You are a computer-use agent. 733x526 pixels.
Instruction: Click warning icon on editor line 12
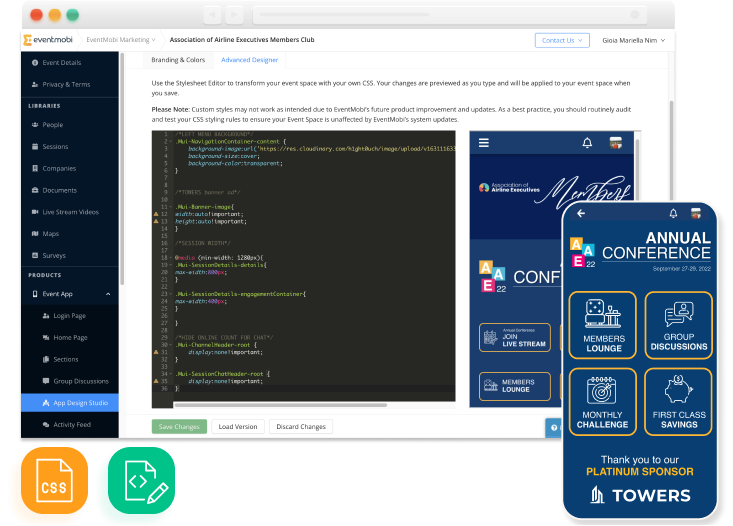coord(156,214)
